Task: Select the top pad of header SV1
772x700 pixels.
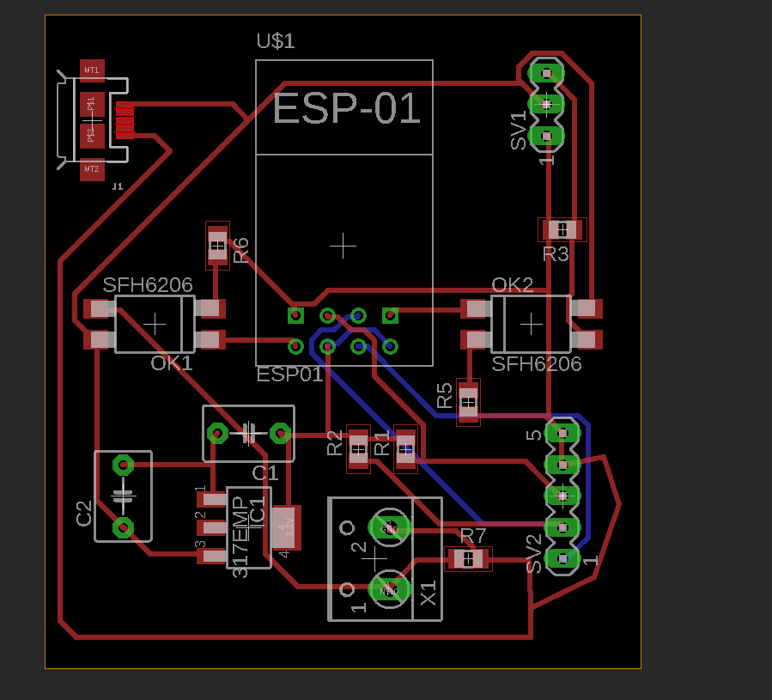Action: (546, 73)
